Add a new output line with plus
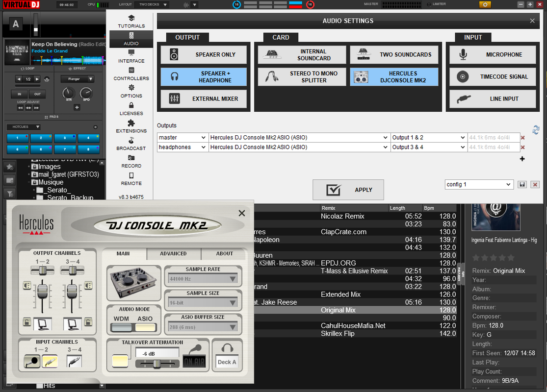This screenshot has width=547, height=392. [x=522, y=159]
